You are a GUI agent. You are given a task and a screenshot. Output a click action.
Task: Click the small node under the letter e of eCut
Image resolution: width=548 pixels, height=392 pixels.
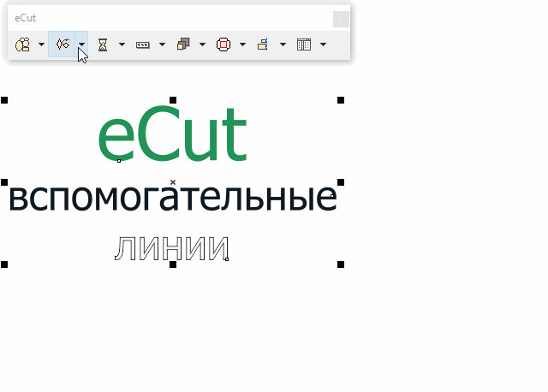point(119,161)
